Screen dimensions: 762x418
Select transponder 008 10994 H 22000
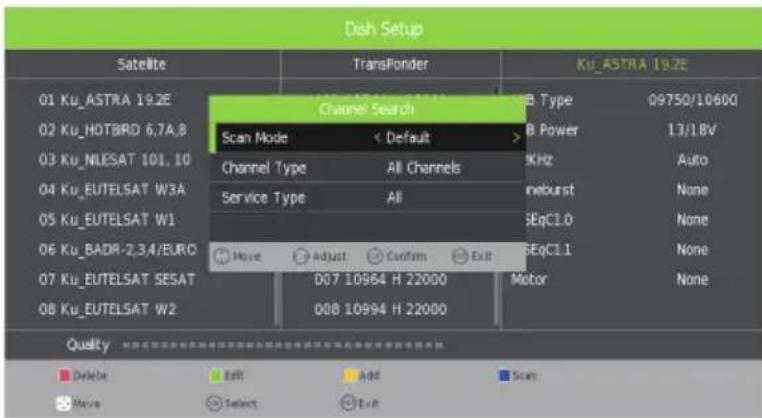click(381, 309)
